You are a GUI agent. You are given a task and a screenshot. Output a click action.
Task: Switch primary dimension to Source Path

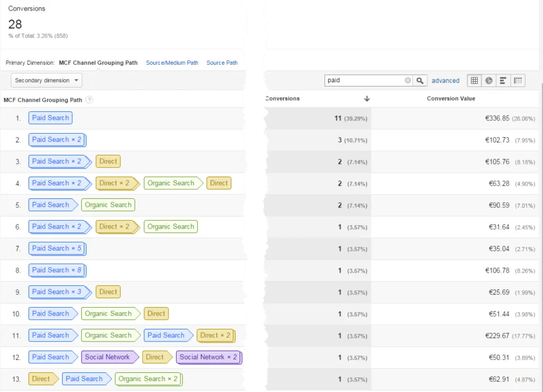click(x=222, y=63)
